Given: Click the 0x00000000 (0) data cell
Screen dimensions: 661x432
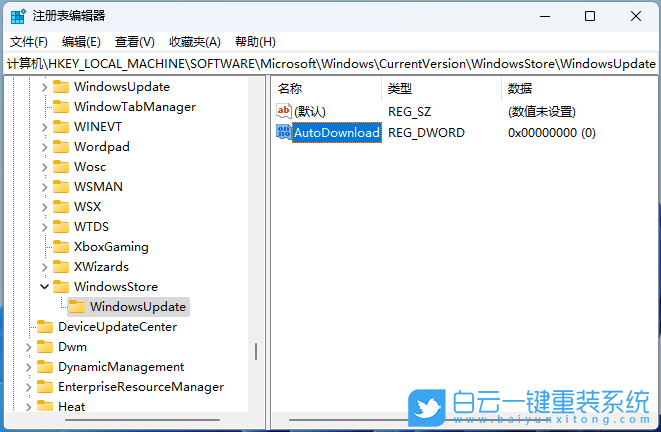Looking at the screenshot, I should 551,133.
